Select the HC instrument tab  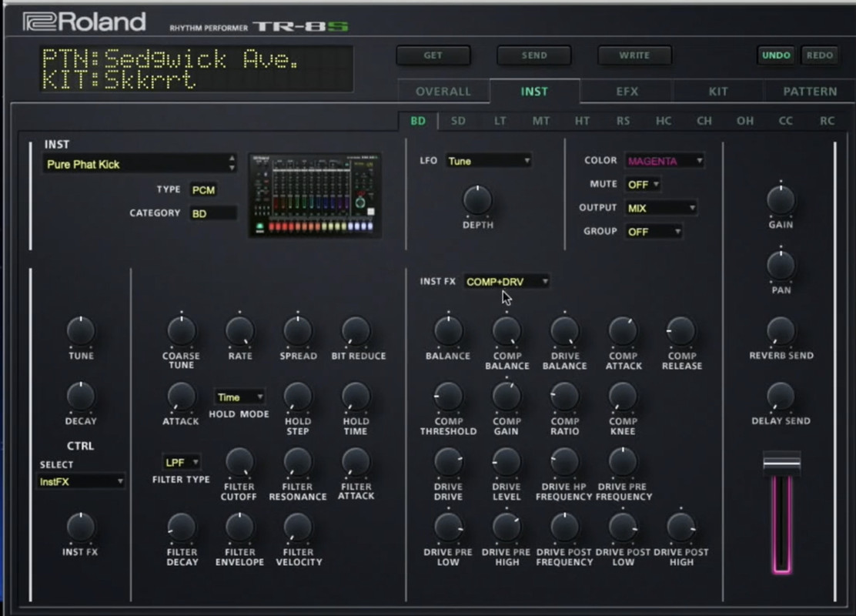[664, 121]
